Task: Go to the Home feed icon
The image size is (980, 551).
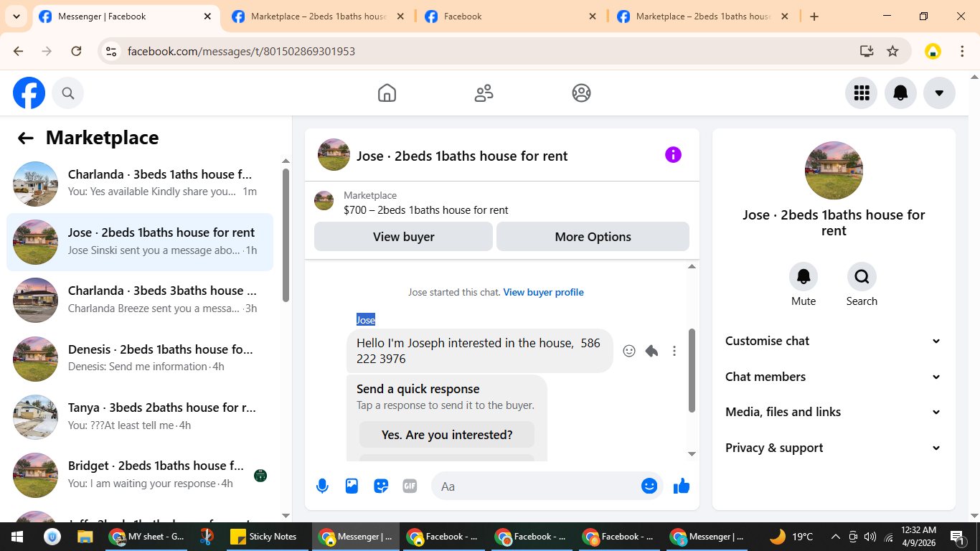Action: pos(387,93)
